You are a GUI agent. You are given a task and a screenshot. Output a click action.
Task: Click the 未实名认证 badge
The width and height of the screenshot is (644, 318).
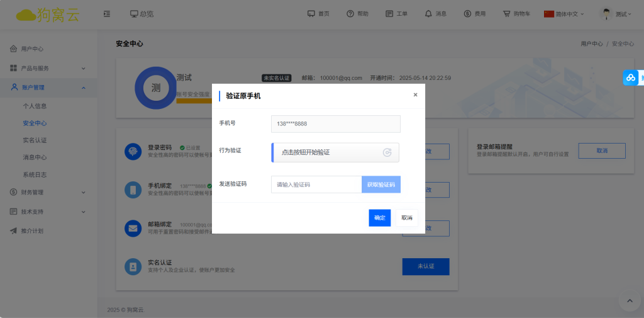tap(277, 78)
